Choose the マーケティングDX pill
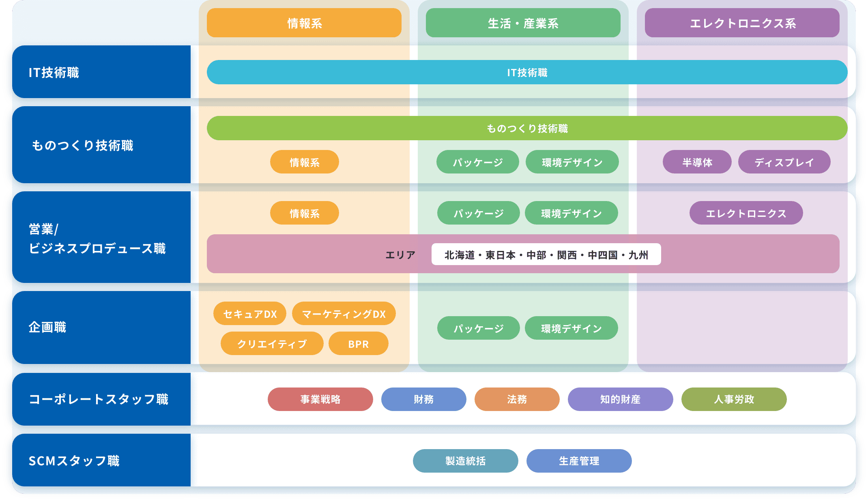The width and height of the screenshot is (868, 501). click(344, 314)
